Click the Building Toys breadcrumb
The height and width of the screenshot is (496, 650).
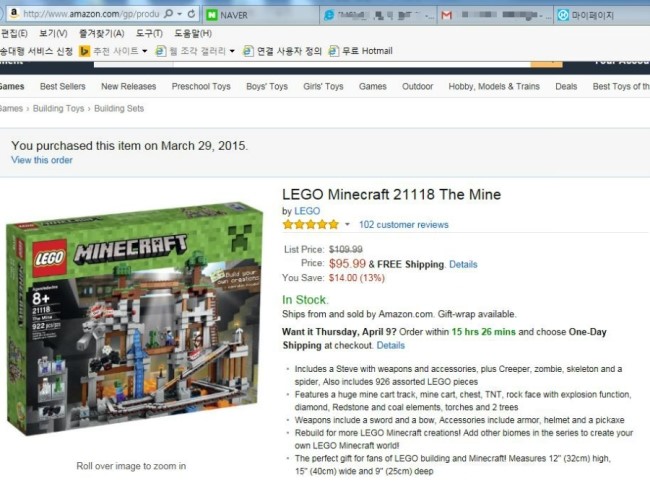click(x=58, y=109)
